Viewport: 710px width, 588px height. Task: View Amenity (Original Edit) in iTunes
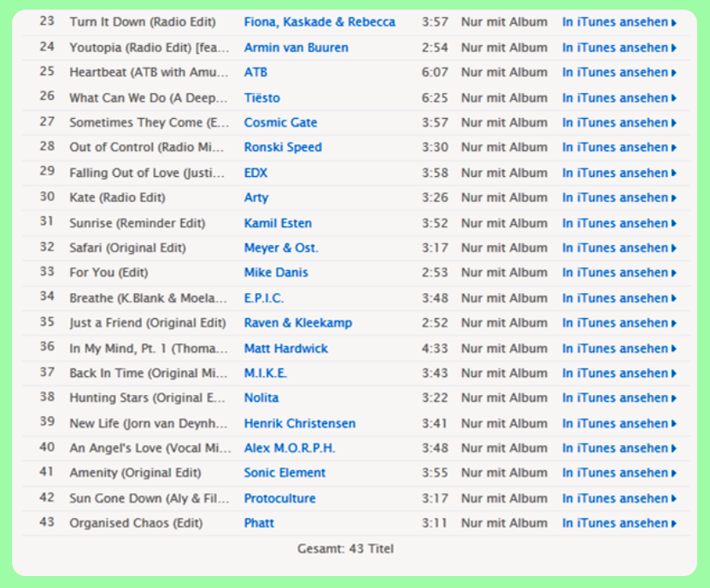(x=619, y=473)
